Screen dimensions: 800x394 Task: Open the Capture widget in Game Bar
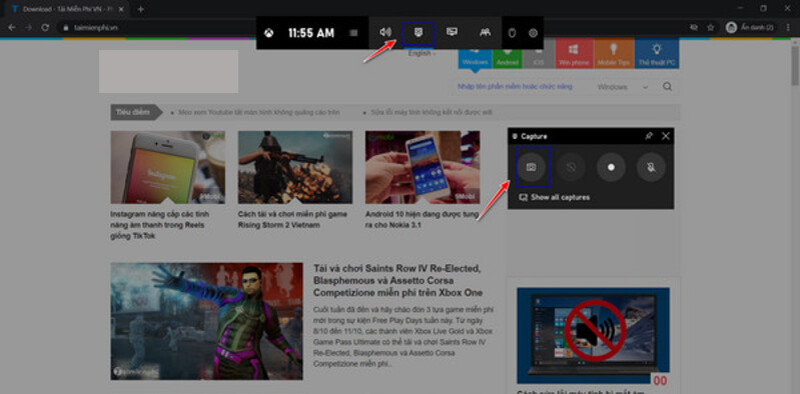click(418, 33)
